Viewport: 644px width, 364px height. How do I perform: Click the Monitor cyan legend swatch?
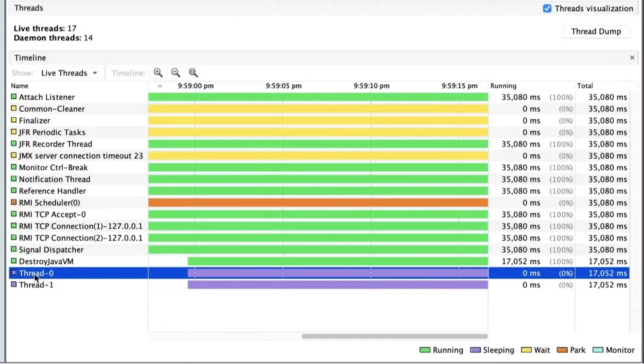[x=598, y=350]
